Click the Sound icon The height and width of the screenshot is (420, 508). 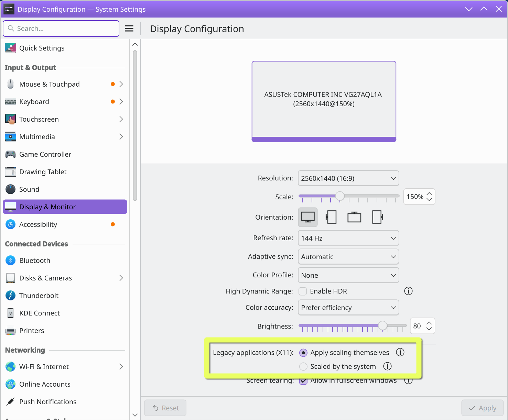pyautogui.click(x=10, y=189)
